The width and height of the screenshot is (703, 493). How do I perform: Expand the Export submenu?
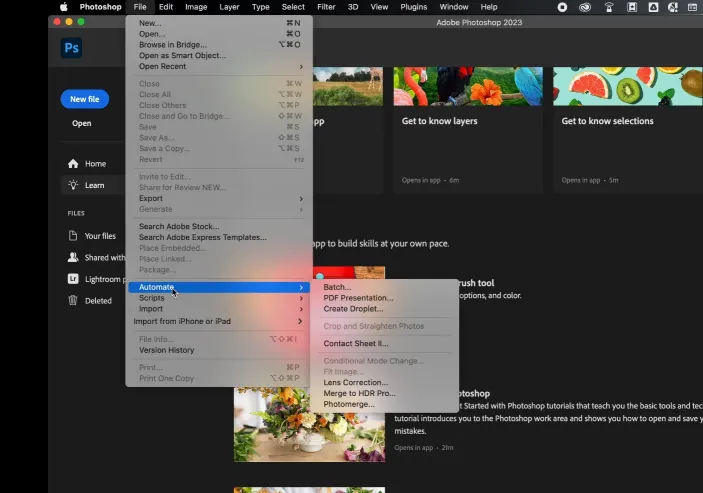(219, 198)
